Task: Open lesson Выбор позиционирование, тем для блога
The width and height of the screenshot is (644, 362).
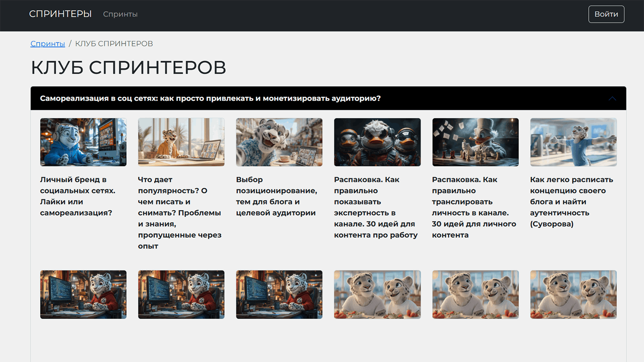Action: (x=276, y=196)
